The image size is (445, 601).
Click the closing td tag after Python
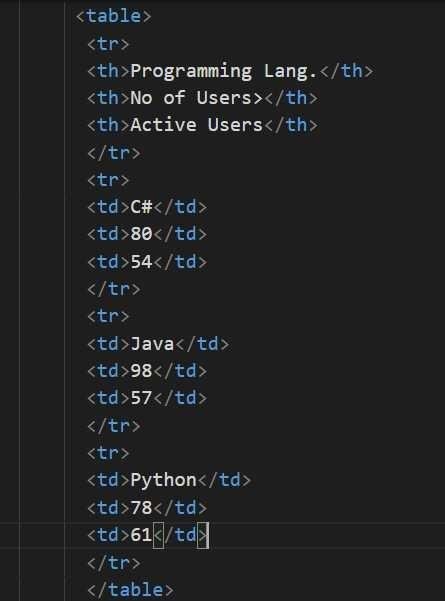pyautogui.click(x=224, y=480)
